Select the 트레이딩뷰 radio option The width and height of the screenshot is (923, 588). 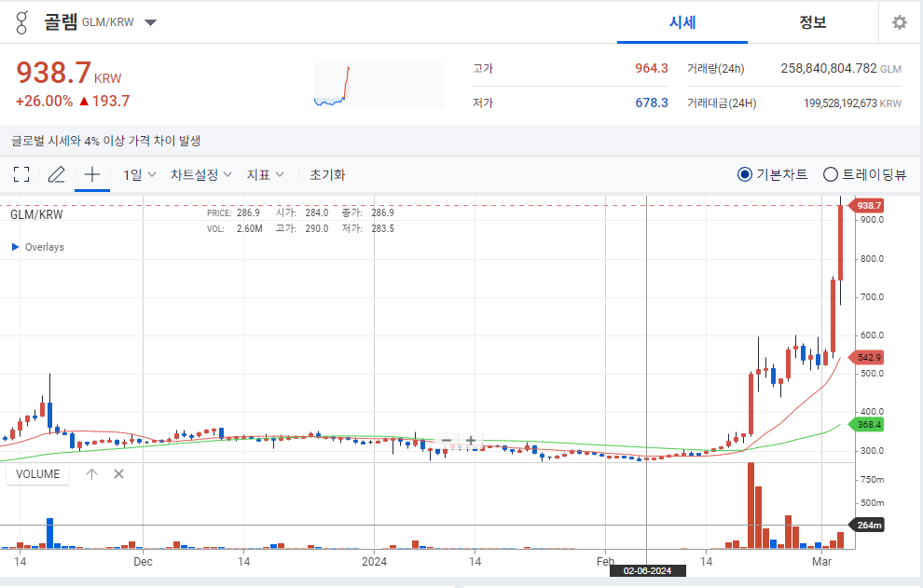click(864, 174)
